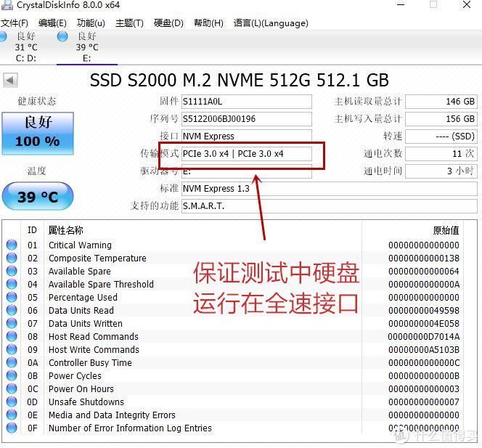Click the status icon for Unsafe Shutdowns
482x448 pixels.
point(12,402)
